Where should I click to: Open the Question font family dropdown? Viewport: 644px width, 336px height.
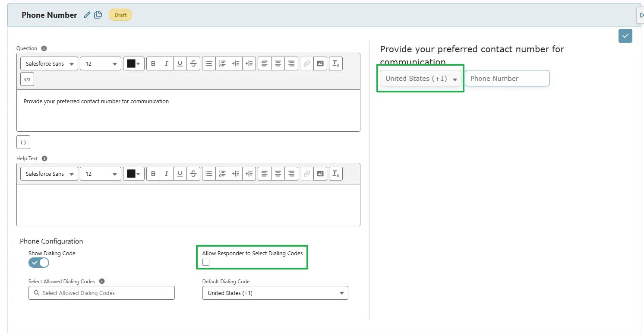pyautogui.click(x=49, y=63)
